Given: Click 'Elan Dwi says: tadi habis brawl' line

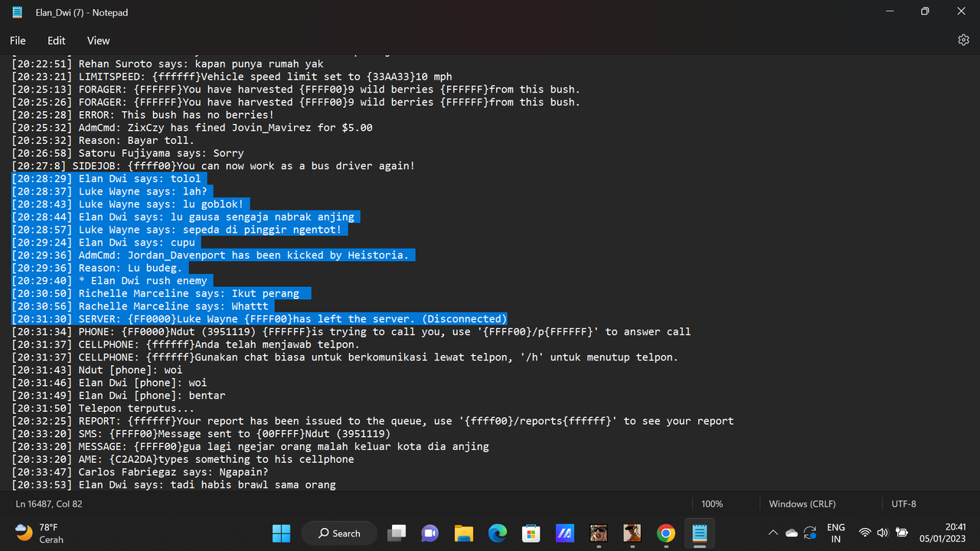Looking at the screenshot, I should (174, 484).
